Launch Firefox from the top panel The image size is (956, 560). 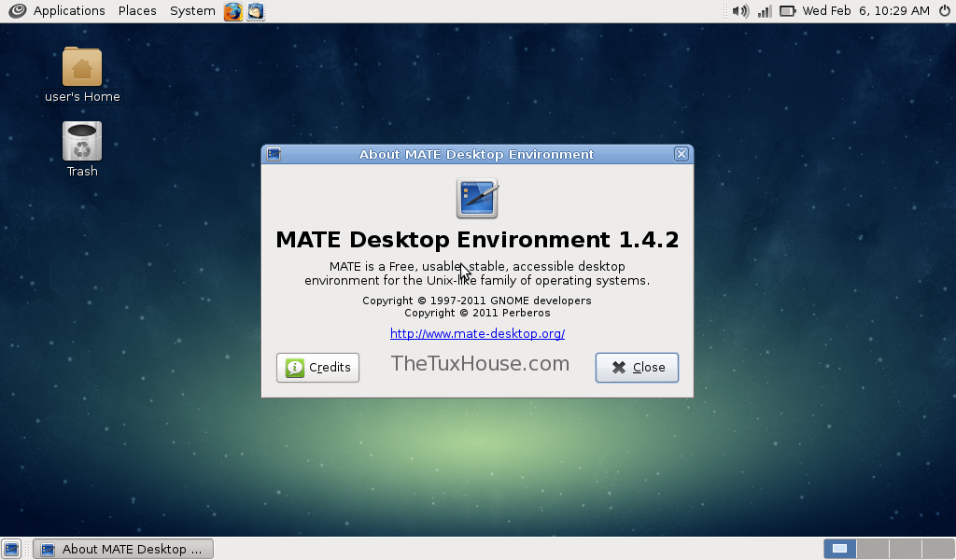coord(232,11)
